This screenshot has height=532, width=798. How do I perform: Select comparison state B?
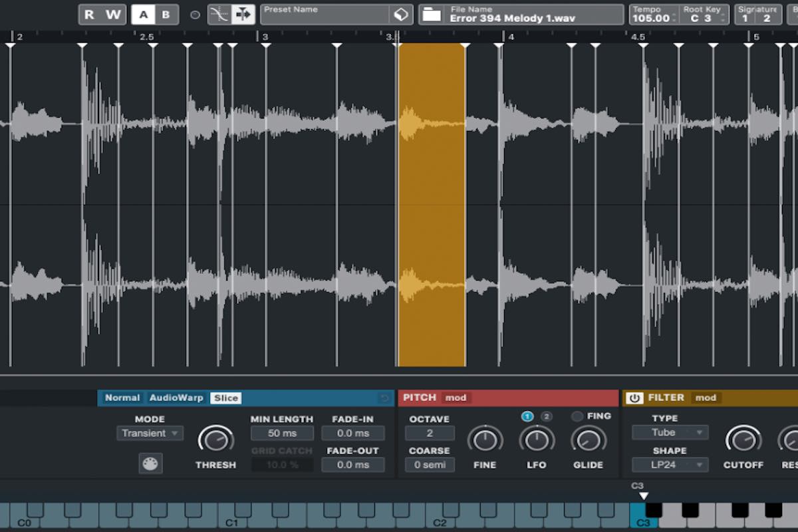[166, 15]
